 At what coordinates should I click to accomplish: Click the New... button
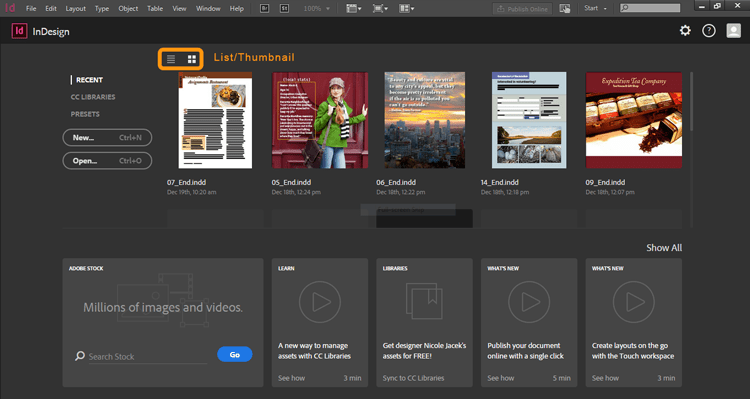click(x=107, y=137)
